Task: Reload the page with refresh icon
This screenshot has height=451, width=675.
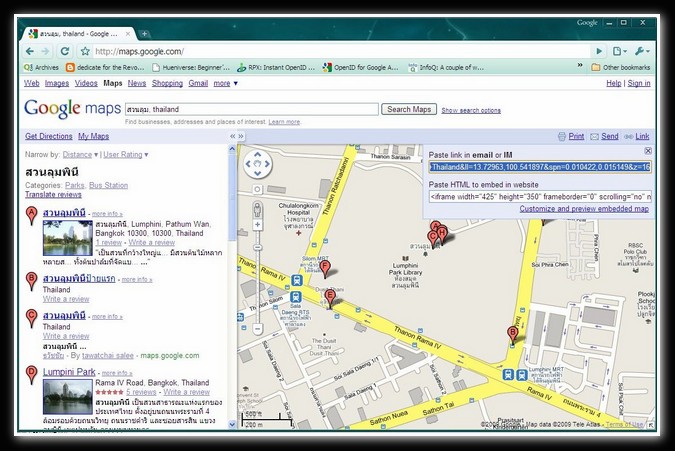Action: pyautogui.click(x=65, y=51)
